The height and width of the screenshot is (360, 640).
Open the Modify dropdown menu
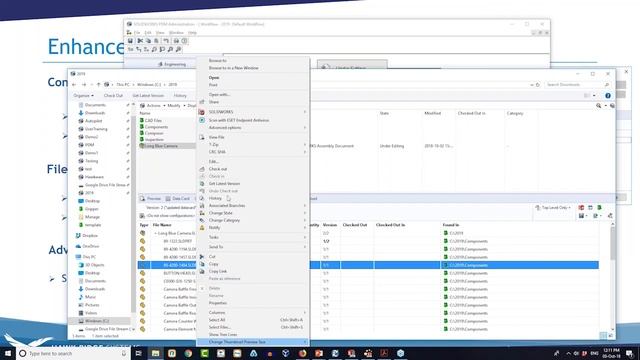point(176,106)
